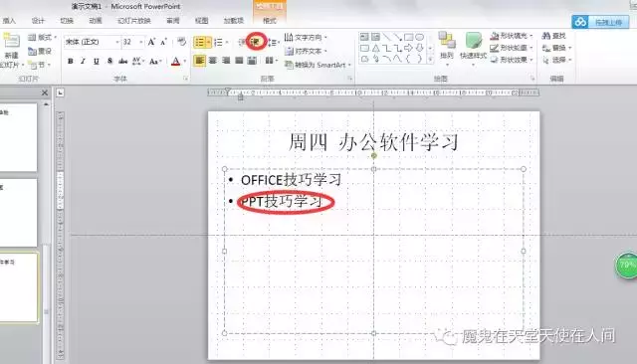
Task: Click the New Slide icon
Action: pyautogui.click(x=11, y=42)
